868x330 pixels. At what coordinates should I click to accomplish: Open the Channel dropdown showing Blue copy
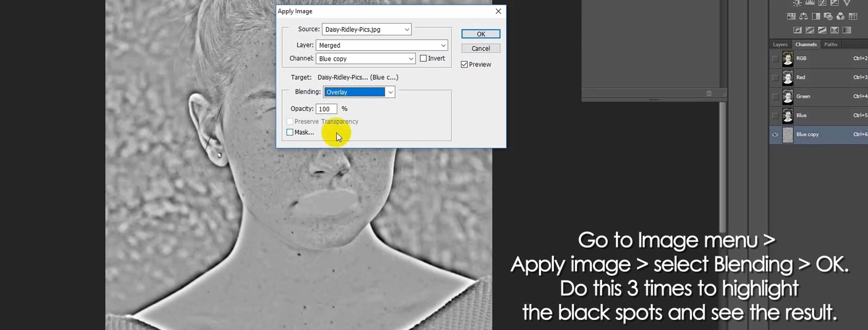coord(366,59)
